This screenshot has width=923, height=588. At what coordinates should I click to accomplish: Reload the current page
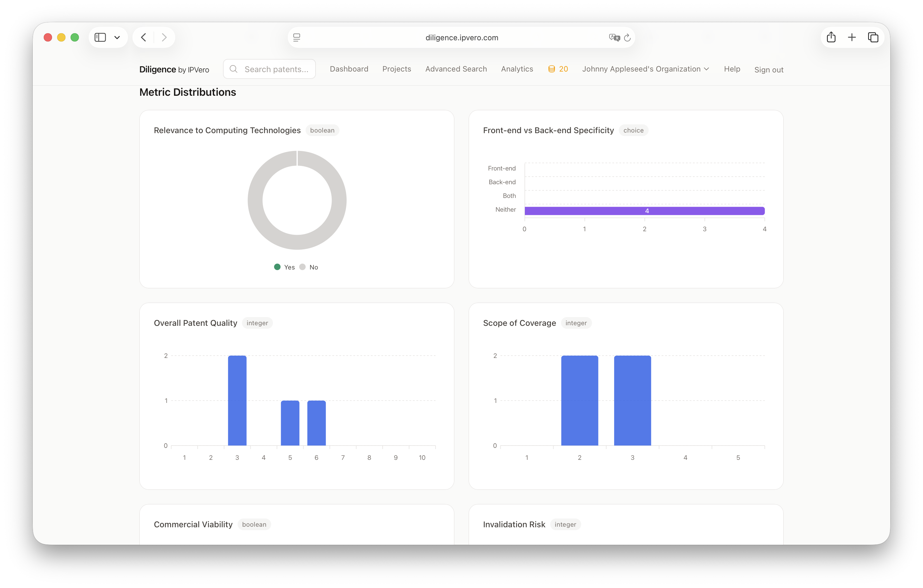627,37
